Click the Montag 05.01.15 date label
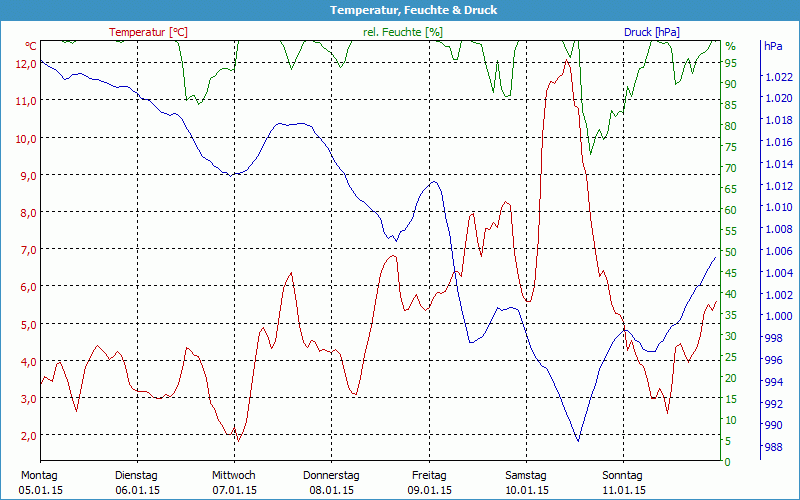This screenshot has height=500, width=800. tap(39, 482)
